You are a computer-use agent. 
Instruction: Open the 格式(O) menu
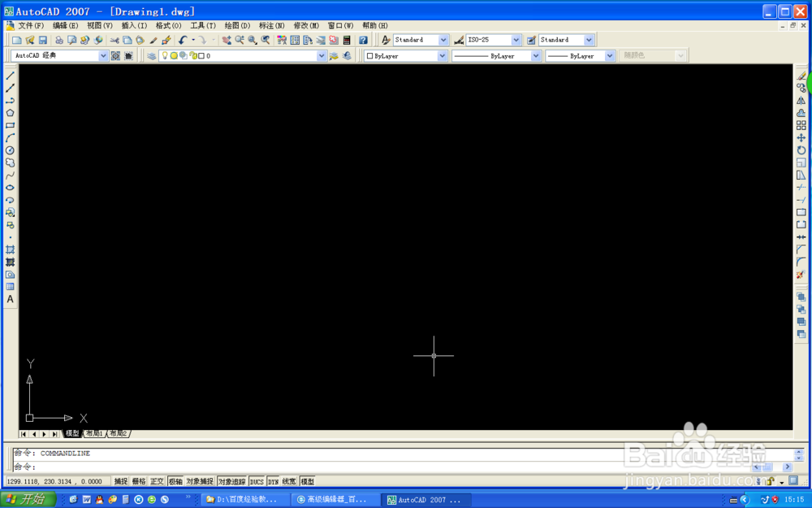(x=168, y=25)
